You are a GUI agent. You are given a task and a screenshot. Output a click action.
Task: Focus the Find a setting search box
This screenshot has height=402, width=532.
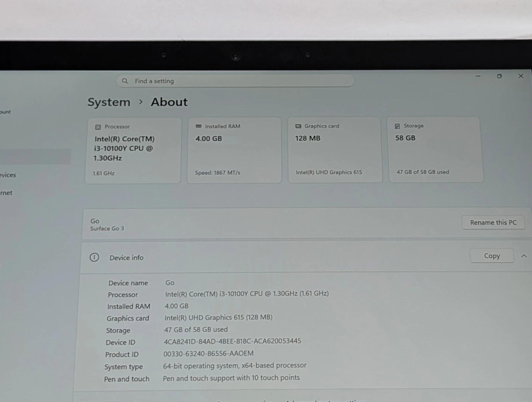pyautogui.click(x=235, y=81)
